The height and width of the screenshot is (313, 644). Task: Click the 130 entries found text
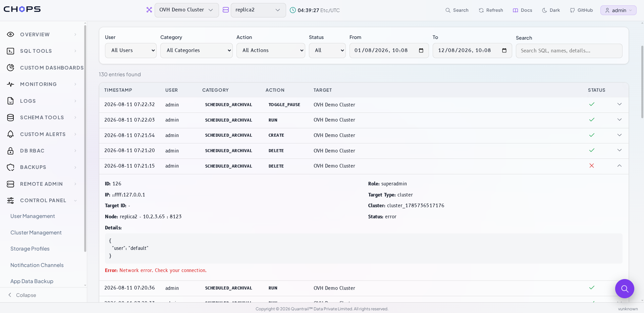(120, 75)
